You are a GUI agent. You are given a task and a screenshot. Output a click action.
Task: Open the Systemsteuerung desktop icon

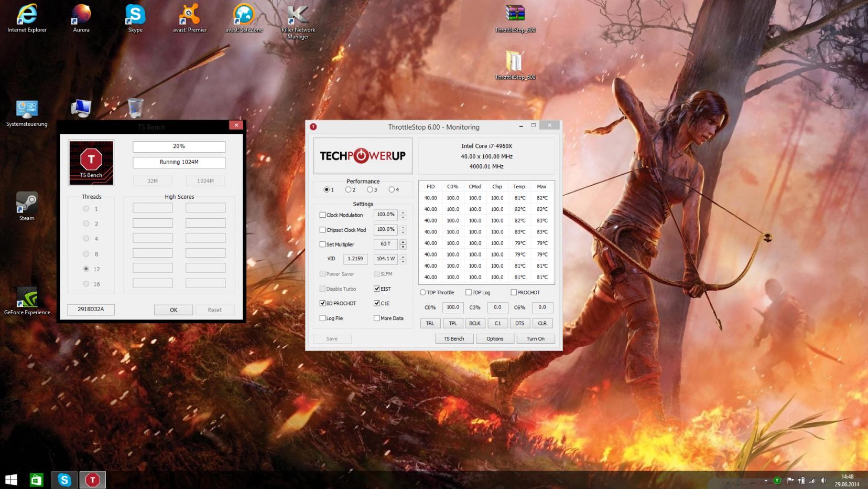(27, 113)
